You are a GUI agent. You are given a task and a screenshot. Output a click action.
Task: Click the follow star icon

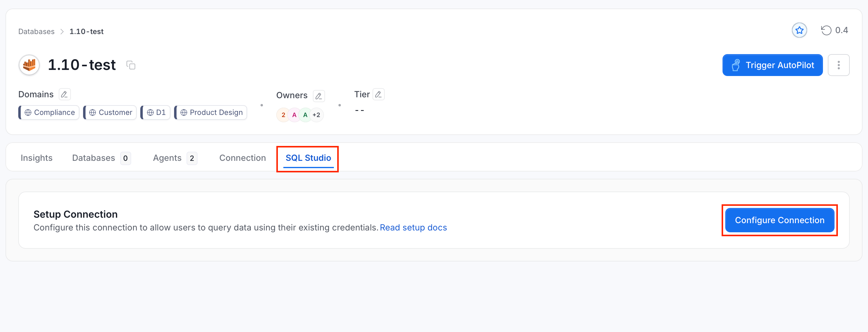click(x=799, y=31)
